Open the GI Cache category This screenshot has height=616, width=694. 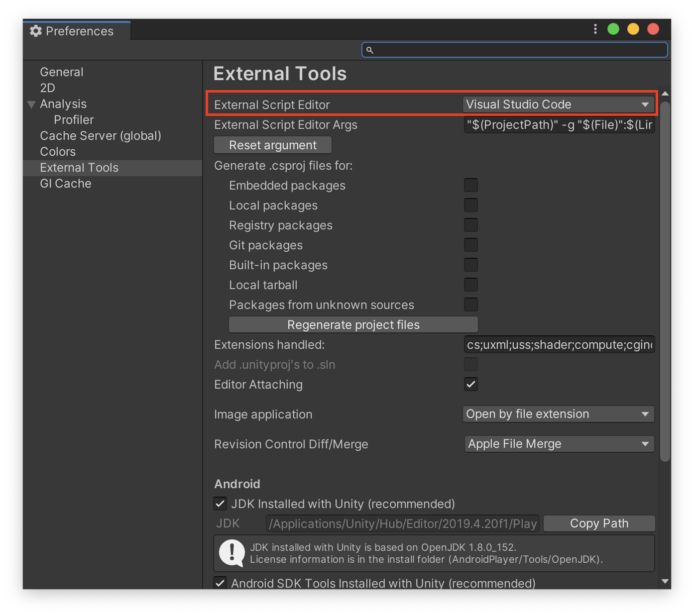click(66, 184)
